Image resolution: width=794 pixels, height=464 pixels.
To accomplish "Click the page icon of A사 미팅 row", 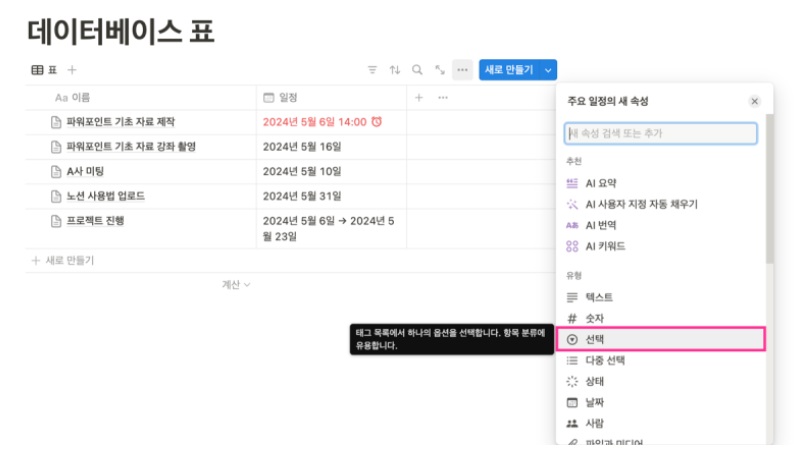I will click(56, 172).
